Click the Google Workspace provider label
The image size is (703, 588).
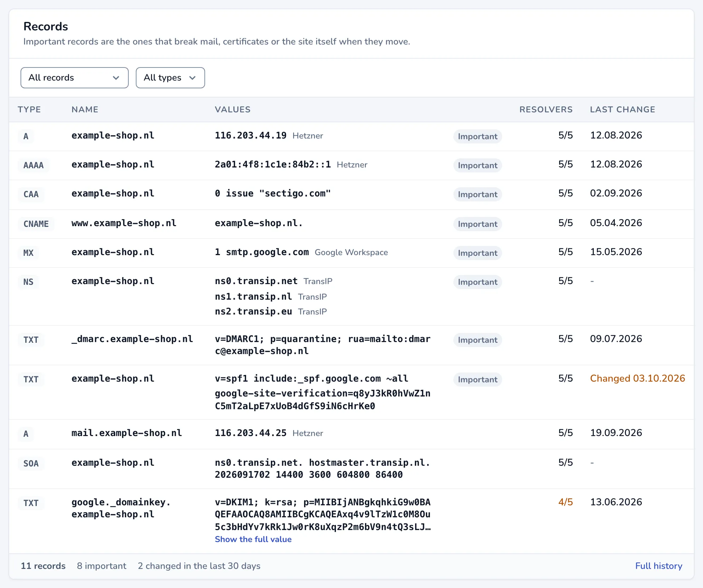coord(351,252)
